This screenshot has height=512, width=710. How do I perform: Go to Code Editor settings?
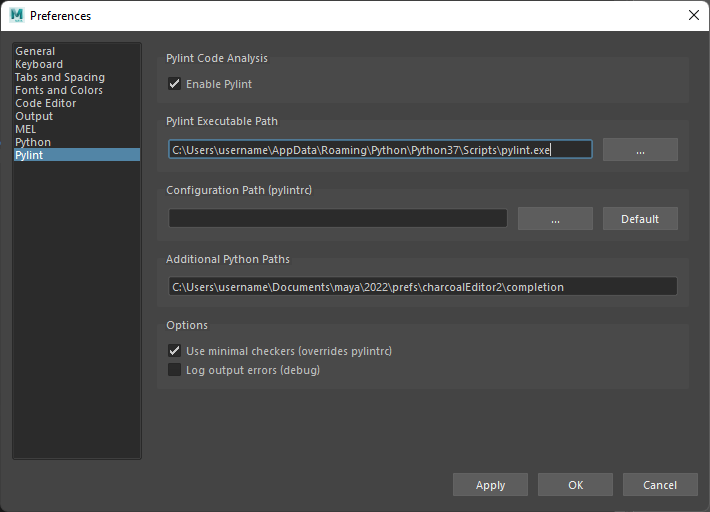click(x=45, y=103)
